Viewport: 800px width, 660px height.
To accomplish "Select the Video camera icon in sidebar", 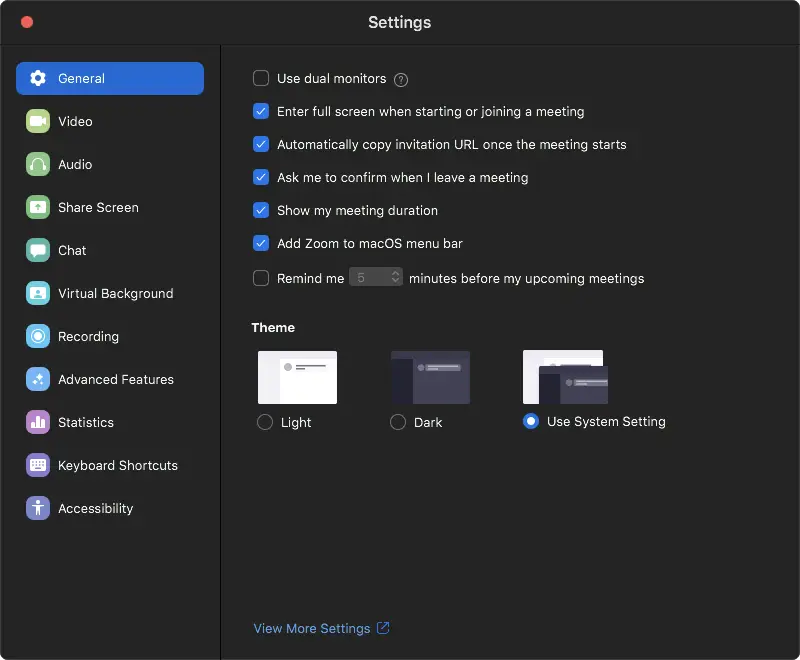I will [x=37, y=121].
